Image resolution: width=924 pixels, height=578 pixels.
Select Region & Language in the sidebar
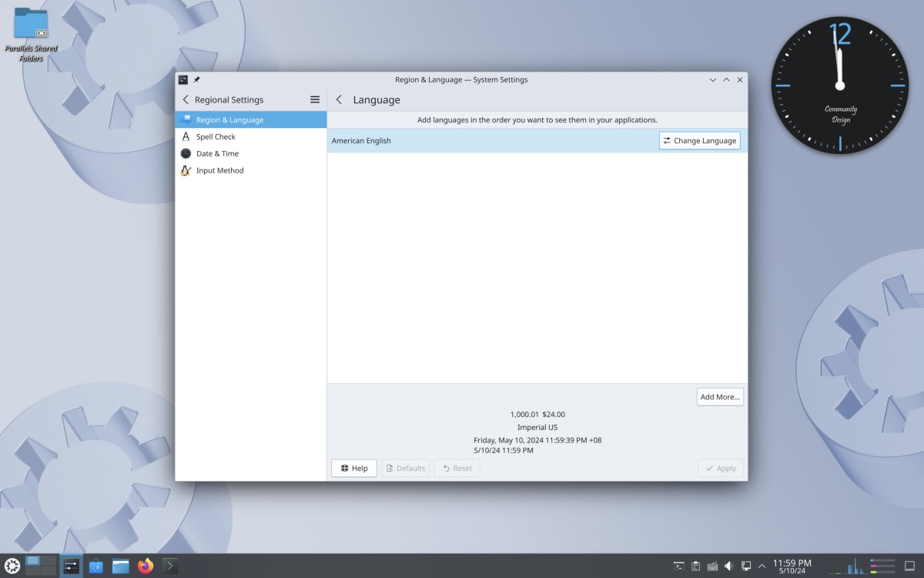click(251, 119)
